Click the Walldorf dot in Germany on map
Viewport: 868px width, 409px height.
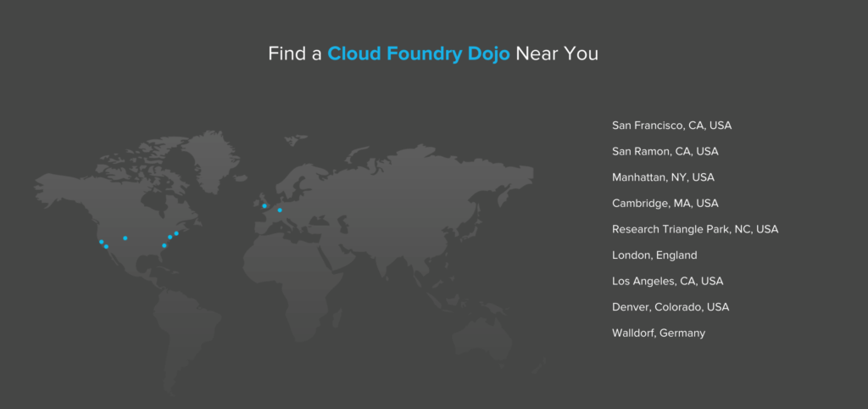point(280,210)
